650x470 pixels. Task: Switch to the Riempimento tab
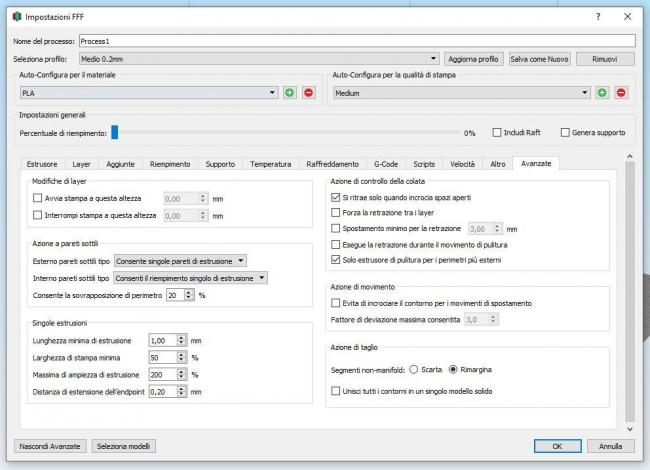pyautogui.click(x=170, y=163)
